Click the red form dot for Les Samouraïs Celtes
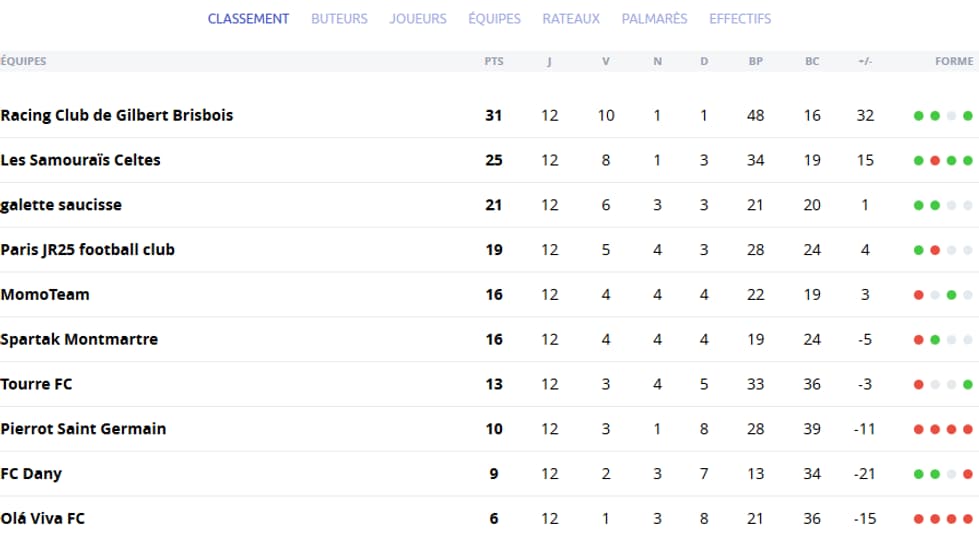This screenshot has height=551, width=979. pos(935,160)
